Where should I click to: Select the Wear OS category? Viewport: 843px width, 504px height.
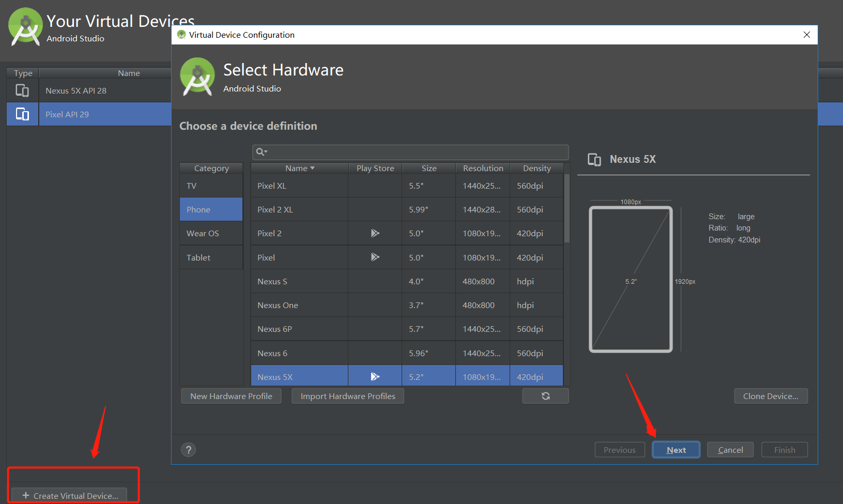pyautogui.click(x=211, y=233)
